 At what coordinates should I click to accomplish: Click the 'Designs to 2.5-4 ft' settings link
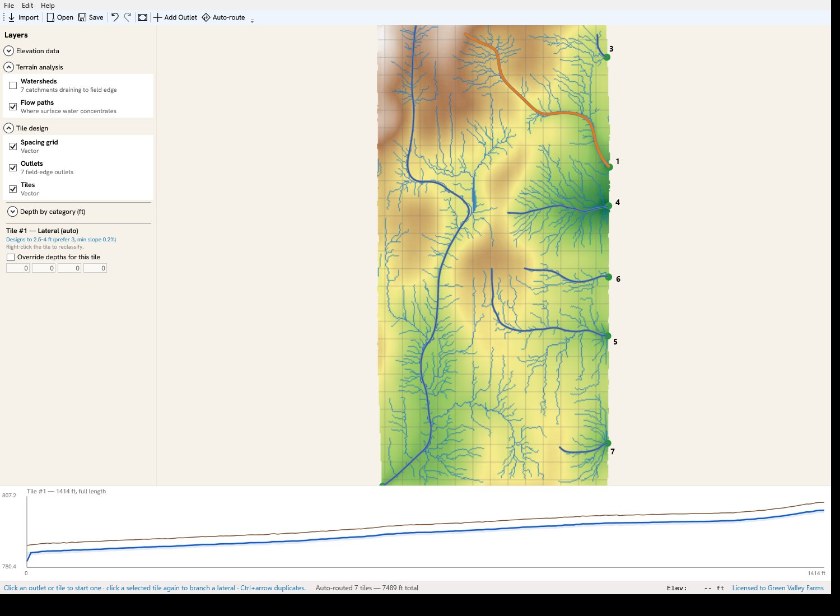coord(61,240)
